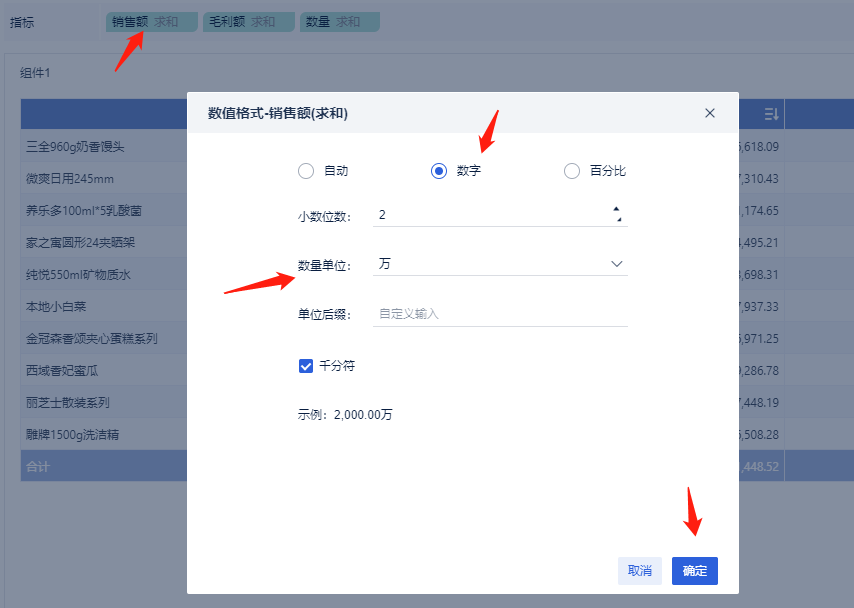This screenshot has width=854, height=608.
Task: Select the 数字 radio option
Action: [x=438, y=171]
